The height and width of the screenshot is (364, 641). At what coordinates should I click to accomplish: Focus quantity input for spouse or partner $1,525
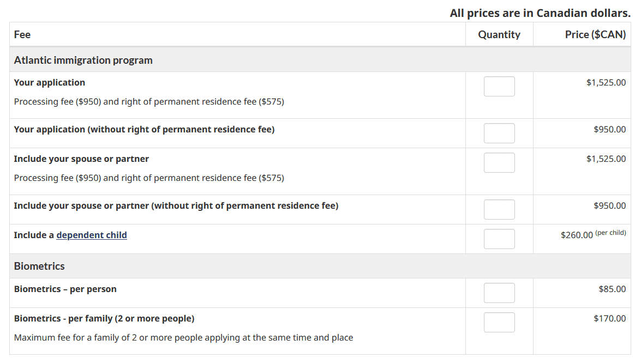499,162
